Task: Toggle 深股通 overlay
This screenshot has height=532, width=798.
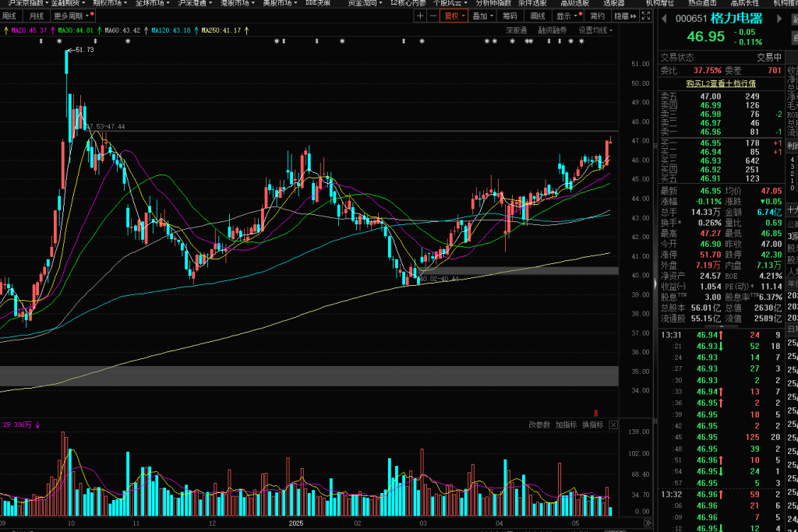Action: (x=517, y=30)
